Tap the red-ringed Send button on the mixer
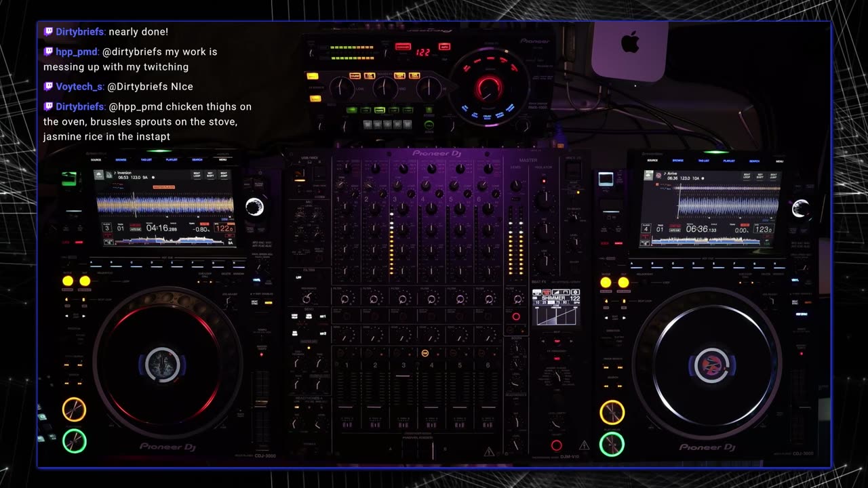The width and height of the screenshot is (868, 488). click(516, 317)
